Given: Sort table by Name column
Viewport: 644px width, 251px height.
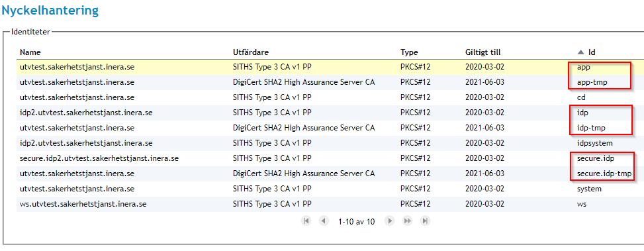Looking at the screenshot, I should point(30,52).
